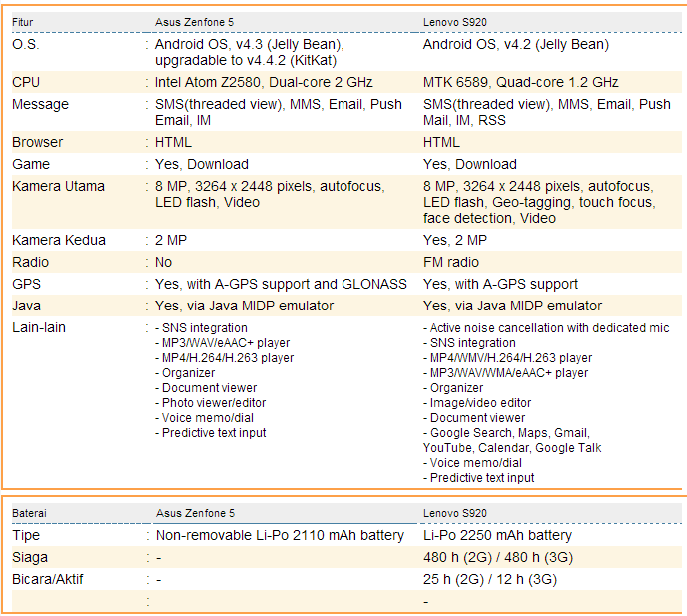Click the 'Bicara/Aktif' row label
The height and width of the screenshot is (616, 687).
[x=48, y=580]
